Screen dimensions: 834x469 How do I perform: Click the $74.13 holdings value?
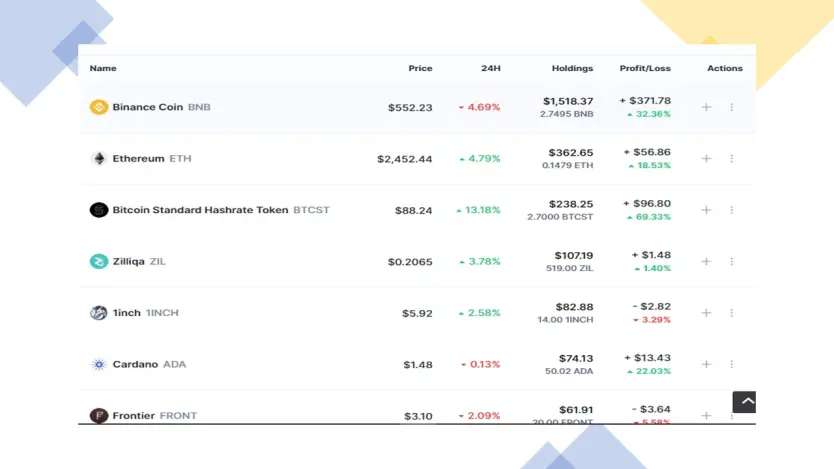(x=576, y=358)
